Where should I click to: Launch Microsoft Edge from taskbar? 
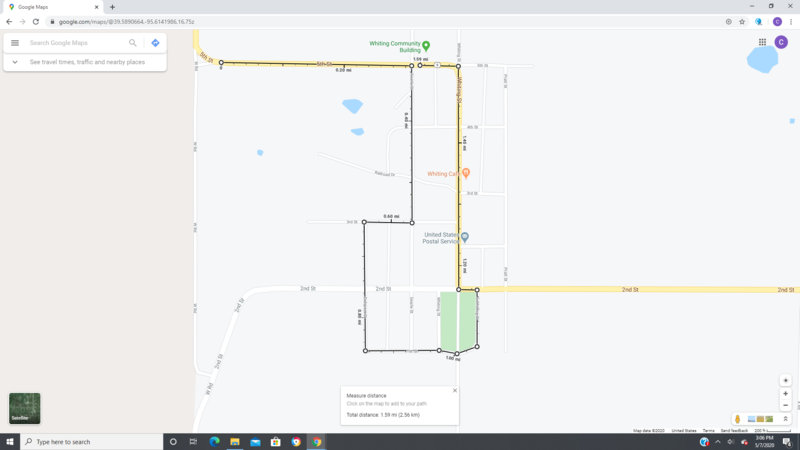pos(214,442)
